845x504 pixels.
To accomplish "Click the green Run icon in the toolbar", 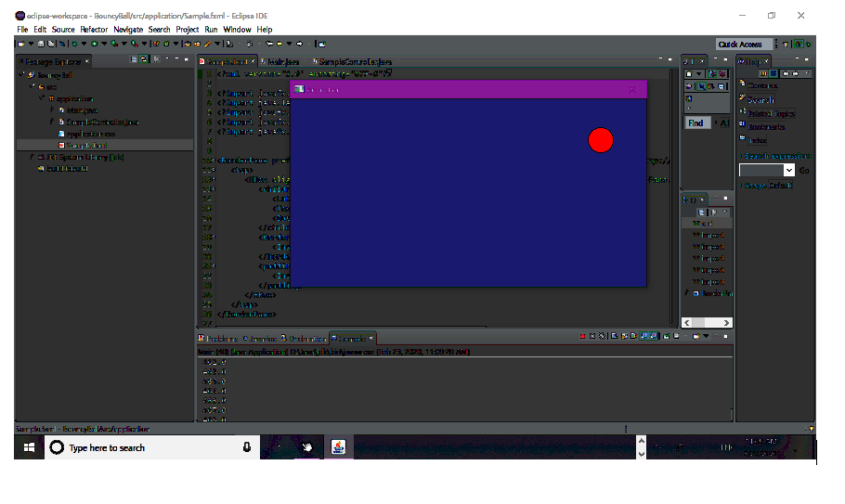I will (95, 44).
